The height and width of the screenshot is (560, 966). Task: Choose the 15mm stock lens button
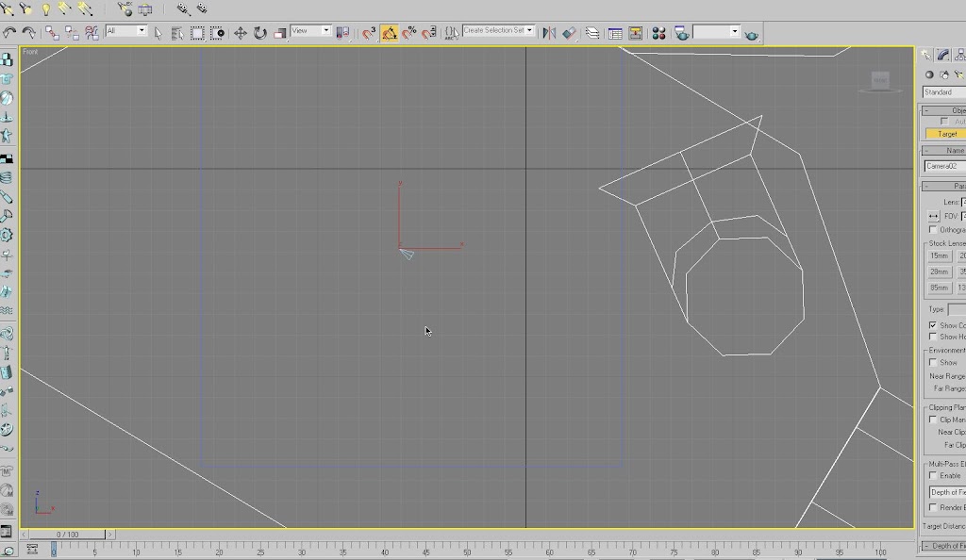(939, 256)
